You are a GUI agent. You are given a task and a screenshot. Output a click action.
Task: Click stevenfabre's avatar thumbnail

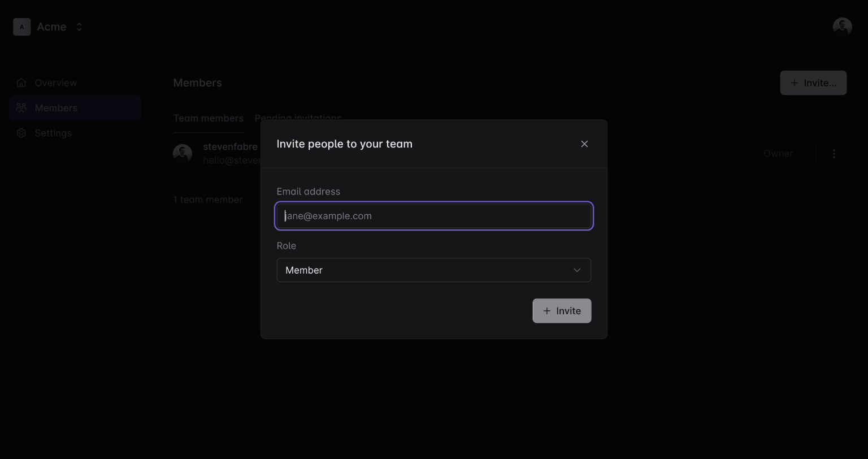point(182,153)
